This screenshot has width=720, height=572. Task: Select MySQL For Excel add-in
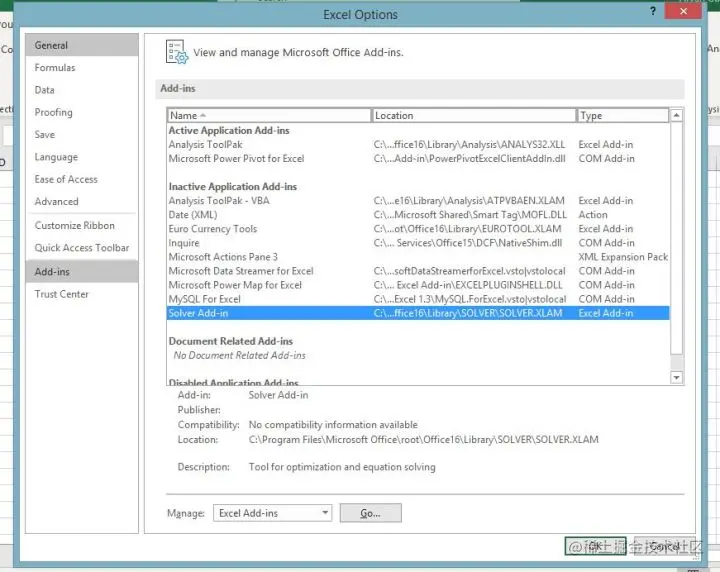click(418, 299)
